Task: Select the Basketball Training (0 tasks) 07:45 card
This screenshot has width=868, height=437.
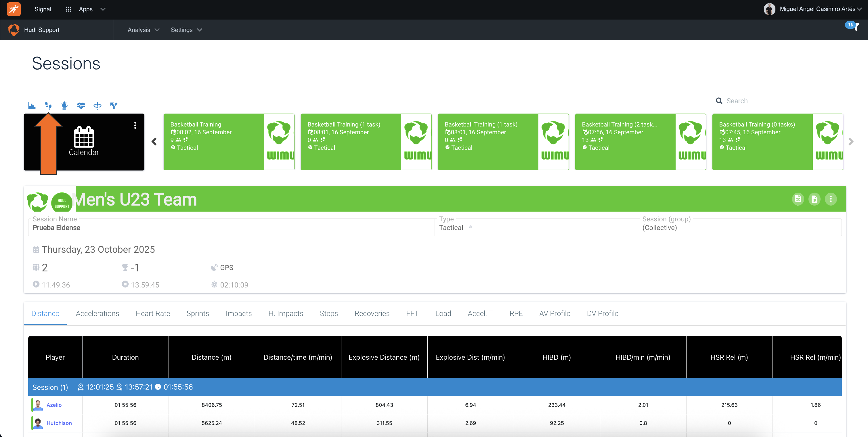Action: coord(778,141)
